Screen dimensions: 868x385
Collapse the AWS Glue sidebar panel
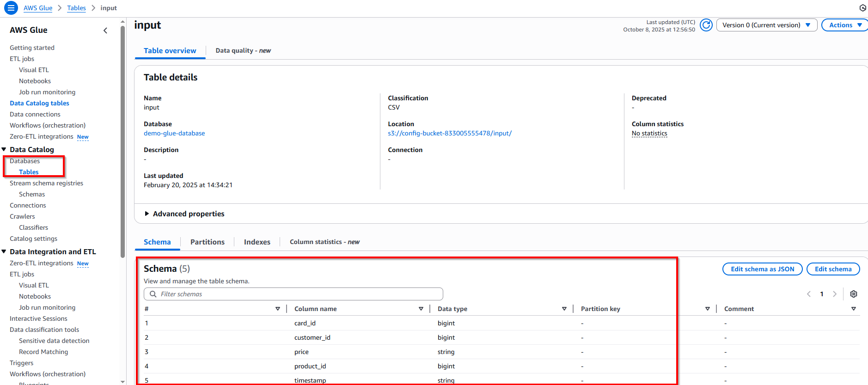tap(105, 31)
